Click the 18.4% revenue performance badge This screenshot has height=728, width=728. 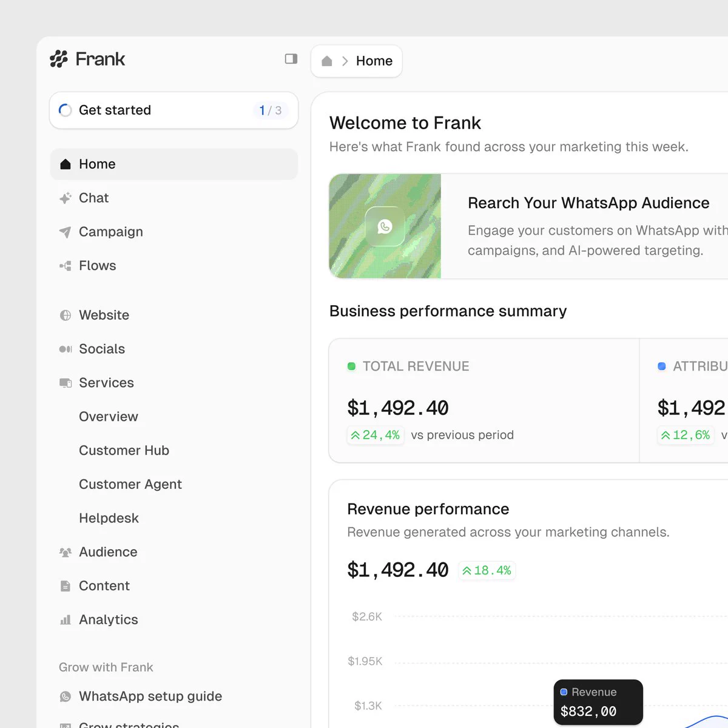[487, 571]
